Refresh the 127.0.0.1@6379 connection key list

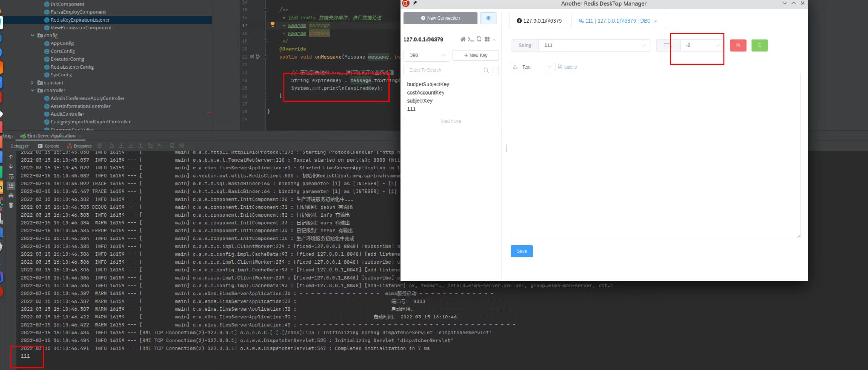tap(479, 39)
